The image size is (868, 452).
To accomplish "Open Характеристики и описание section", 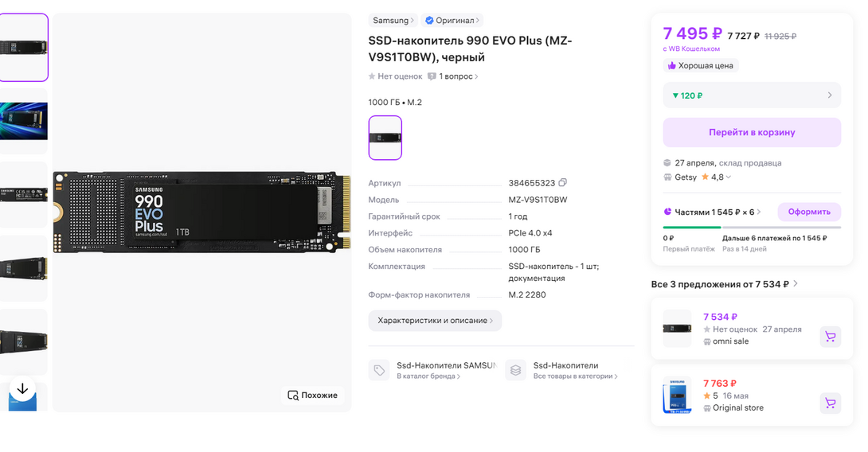I will [x=435, y=321].
